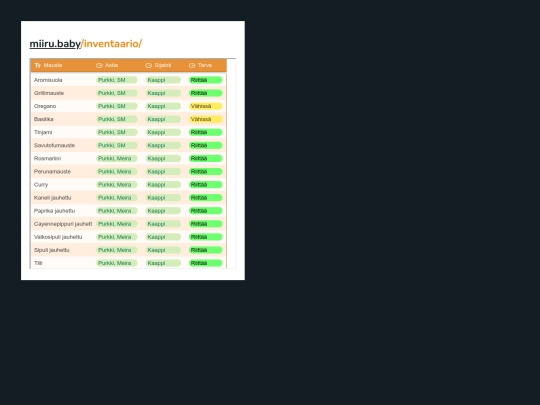Click the Kaappi tag in Oregano row
The image size is (540, 405).
(163, 106)
